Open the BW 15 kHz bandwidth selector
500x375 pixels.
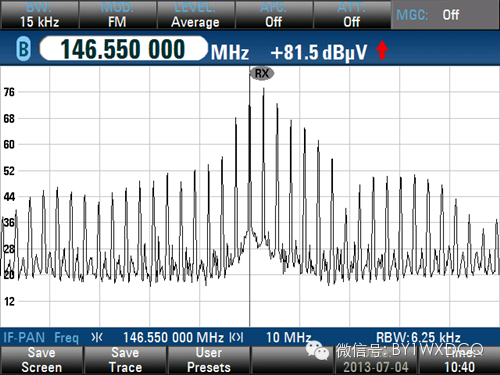click(x=39, y=15)
